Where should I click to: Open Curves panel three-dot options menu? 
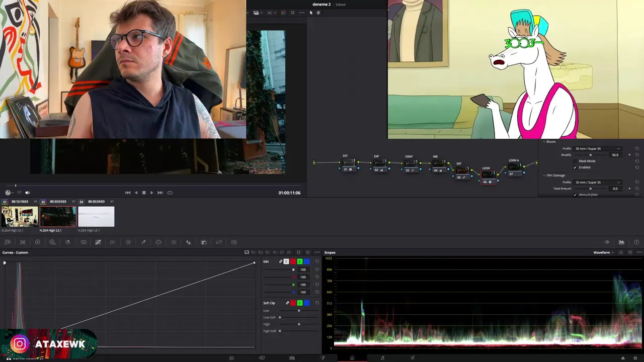[317, 252]
